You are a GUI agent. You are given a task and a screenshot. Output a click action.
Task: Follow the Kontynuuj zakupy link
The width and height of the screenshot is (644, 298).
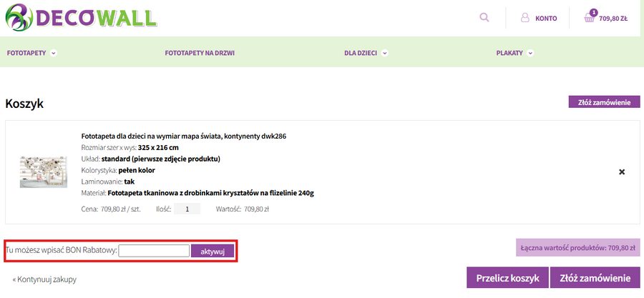tap(44, 279)
